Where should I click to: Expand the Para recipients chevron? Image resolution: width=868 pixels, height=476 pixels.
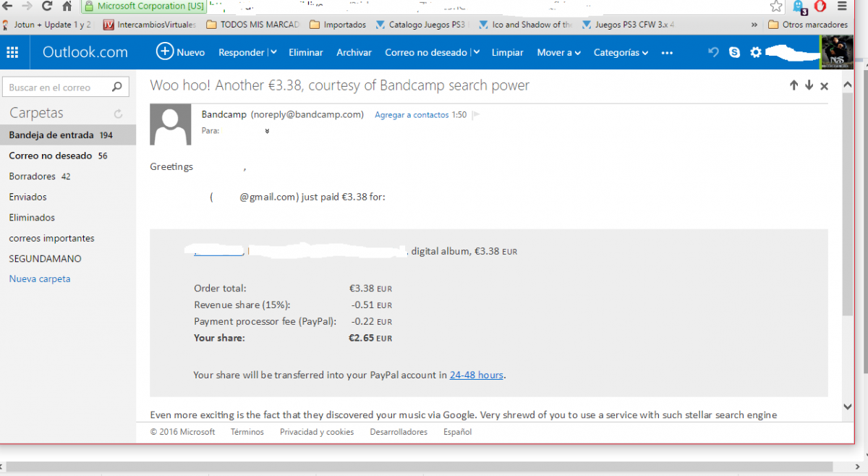click(268, 131)
